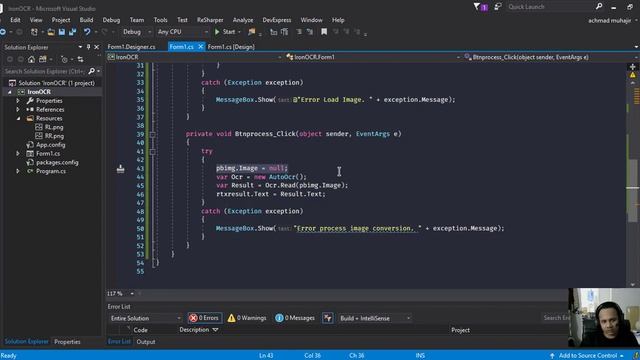This screenshot has height=360, width=640.
Task: Click Add to Source Control in status bar
Action: [x=588, y=356]
